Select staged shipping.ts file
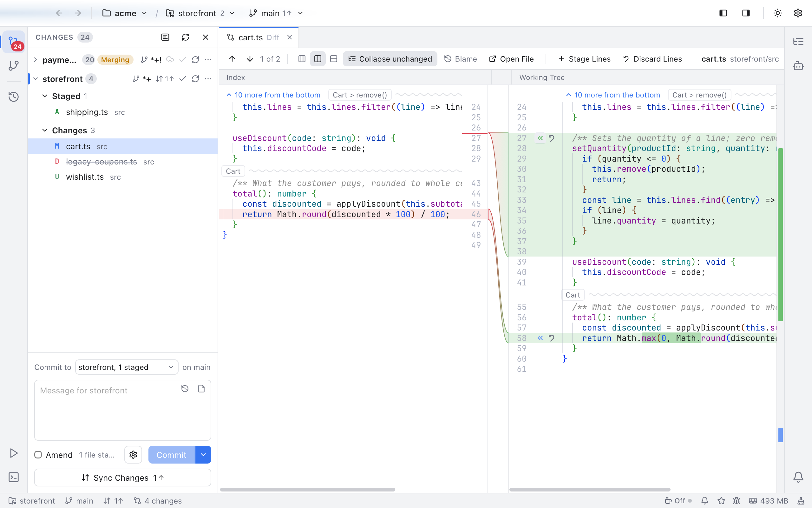The image size is (812, 508). (123, 112)
